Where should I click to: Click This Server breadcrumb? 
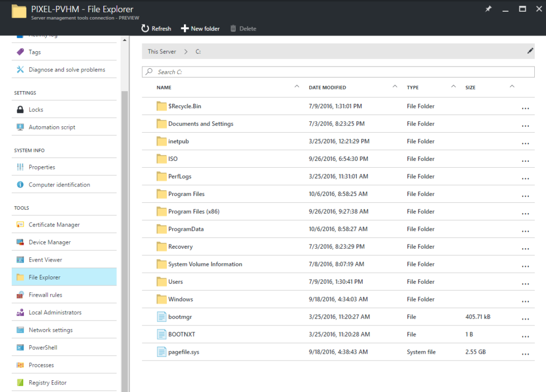click(162, 52)
